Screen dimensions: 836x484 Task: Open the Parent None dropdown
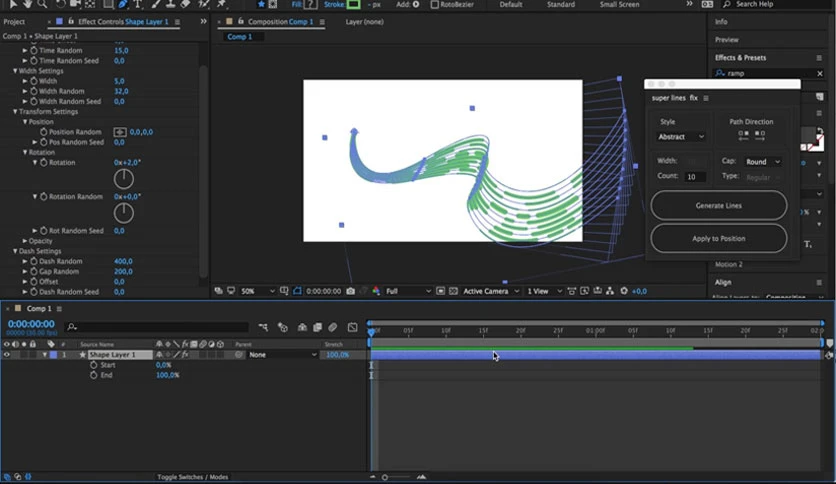tap(283, 354)
